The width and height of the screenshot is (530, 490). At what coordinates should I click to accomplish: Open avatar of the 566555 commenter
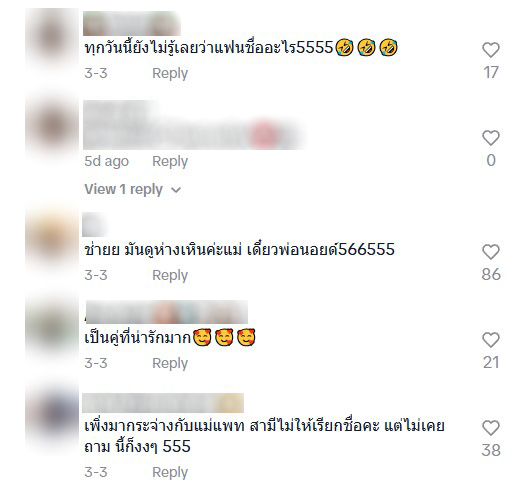click(52, 239)
